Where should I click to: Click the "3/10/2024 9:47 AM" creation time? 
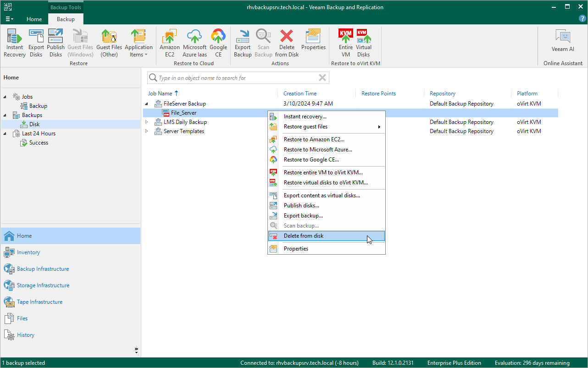[x=308, y=104]
